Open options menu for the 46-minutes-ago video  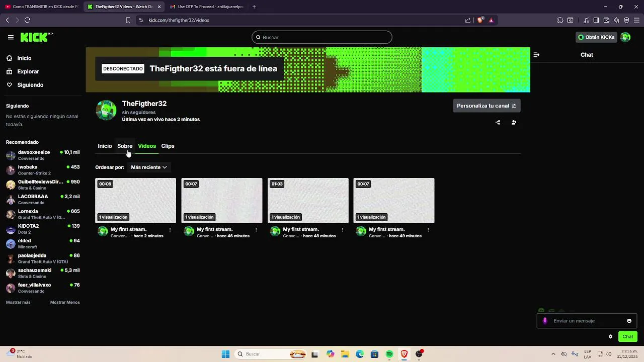[256, 230]
